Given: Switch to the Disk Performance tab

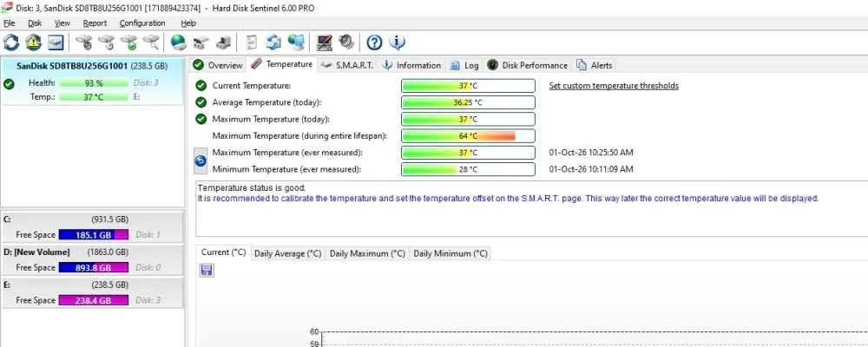Looking at the screenshot, I should click(x=528, y=65).
